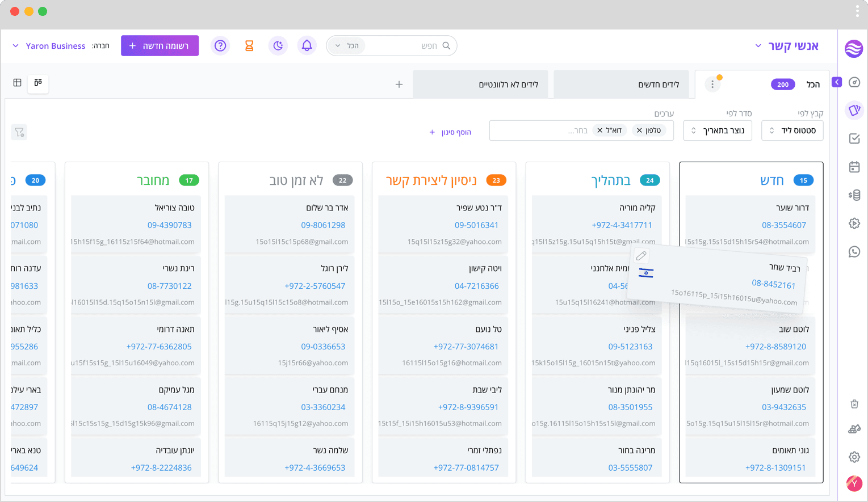Click the '+ הוסף סינון' add filter link

tap(450, 132)
